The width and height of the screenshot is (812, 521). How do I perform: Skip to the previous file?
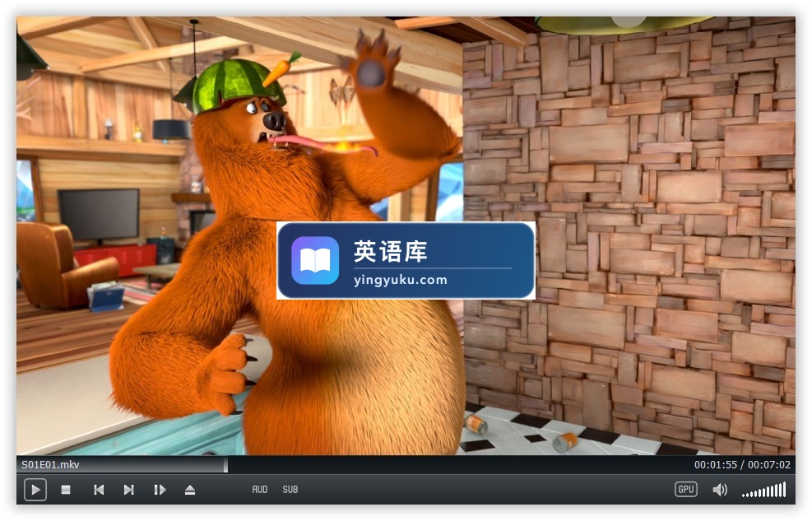click(x=99, y=490)
